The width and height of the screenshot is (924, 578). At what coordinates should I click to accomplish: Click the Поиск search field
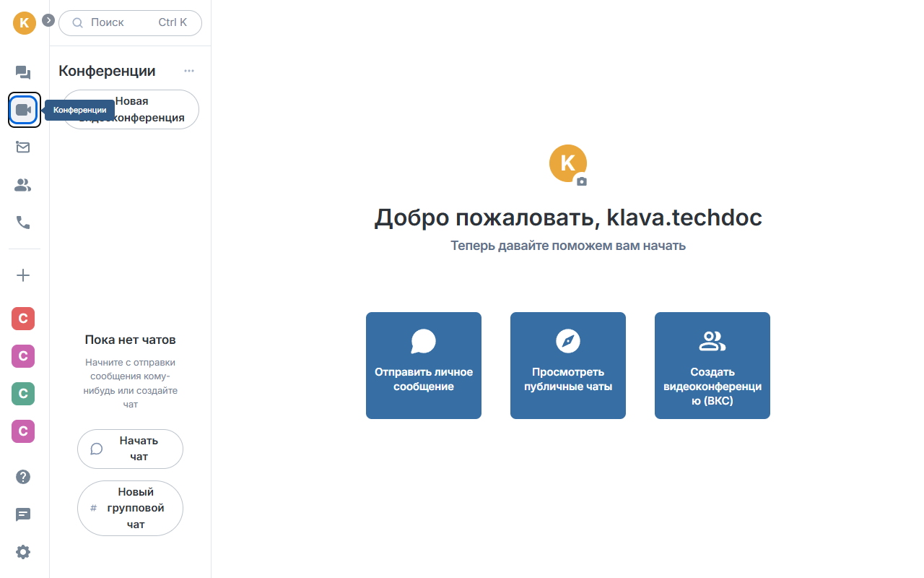pos(130,22)
